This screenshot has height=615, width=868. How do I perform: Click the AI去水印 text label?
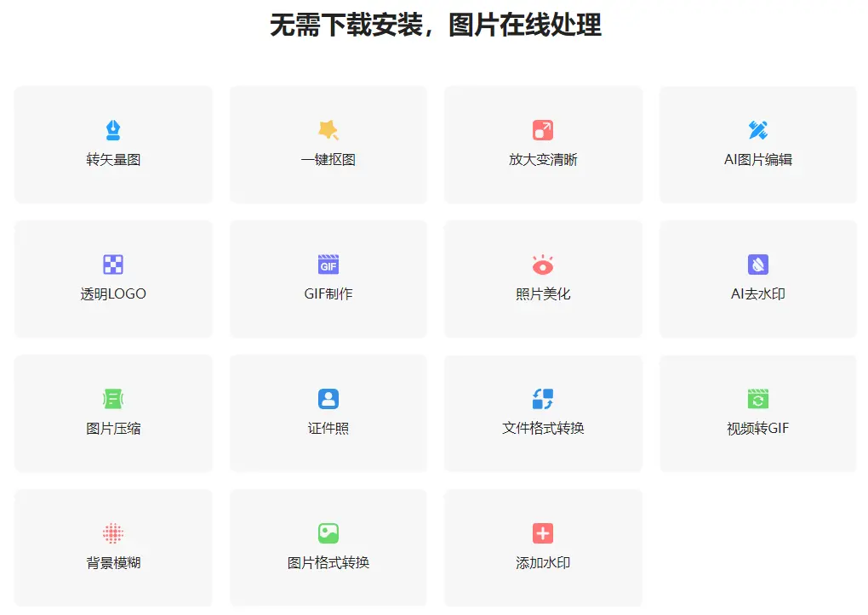point(757,293)
